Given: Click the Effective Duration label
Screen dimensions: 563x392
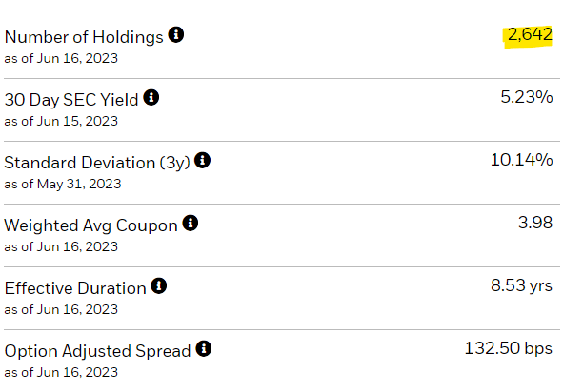Looking at the screenshot, I should [x=75, y=288].
